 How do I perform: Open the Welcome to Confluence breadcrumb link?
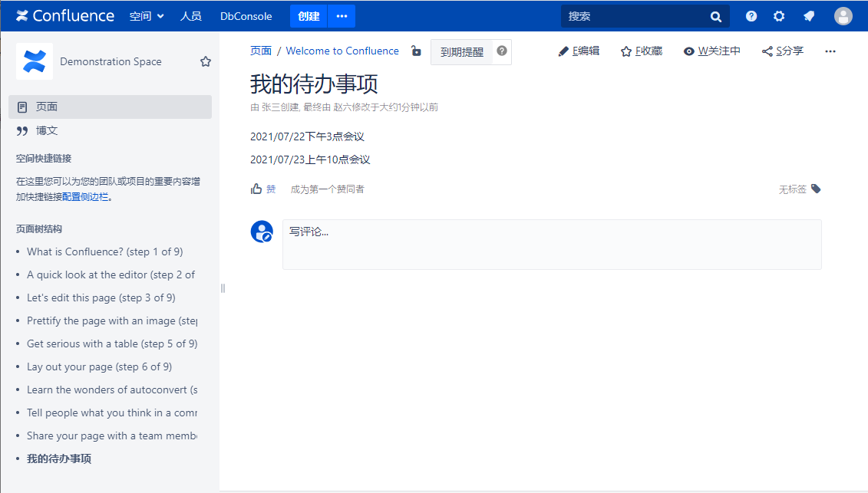pos(342,51)
